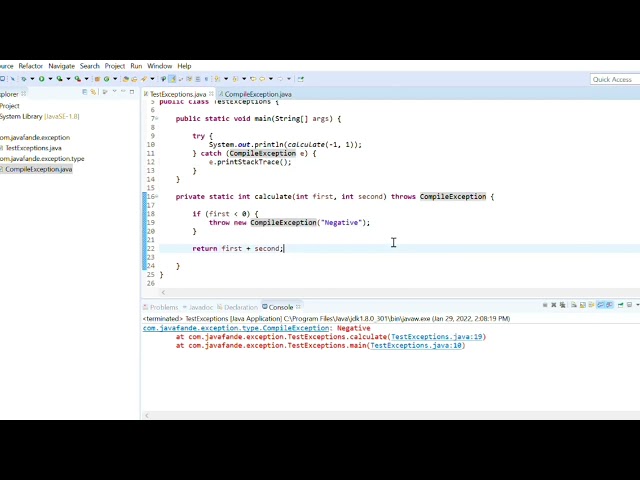640x480 pixels.
Task: Click TestExceptions.java:19 stack trace link
Action: point(437,337)
